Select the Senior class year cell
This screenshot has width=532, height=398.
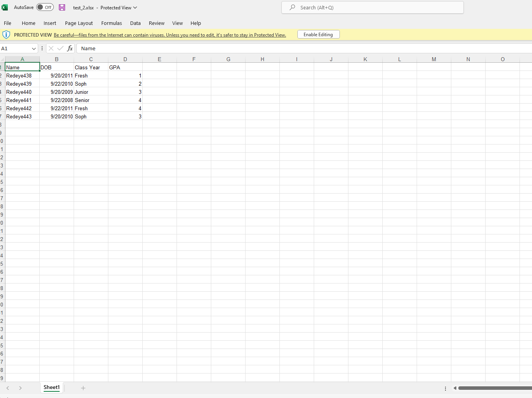[x=91, y=100]
